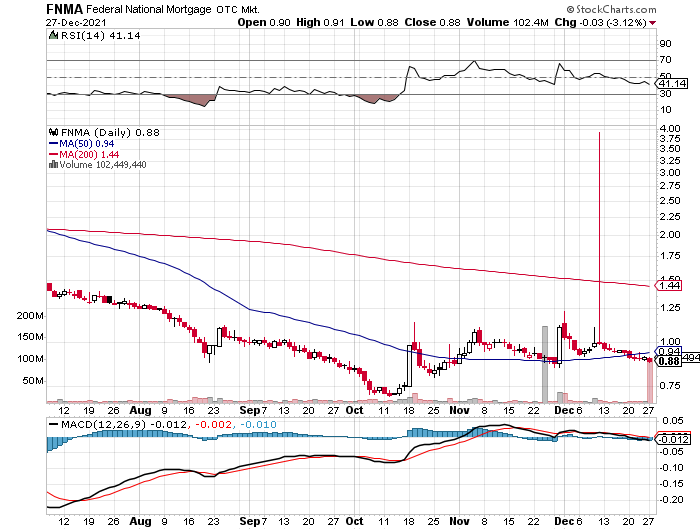Click the volume bars icon in the legend
700x530 pixels.
(x=53, y=165)
